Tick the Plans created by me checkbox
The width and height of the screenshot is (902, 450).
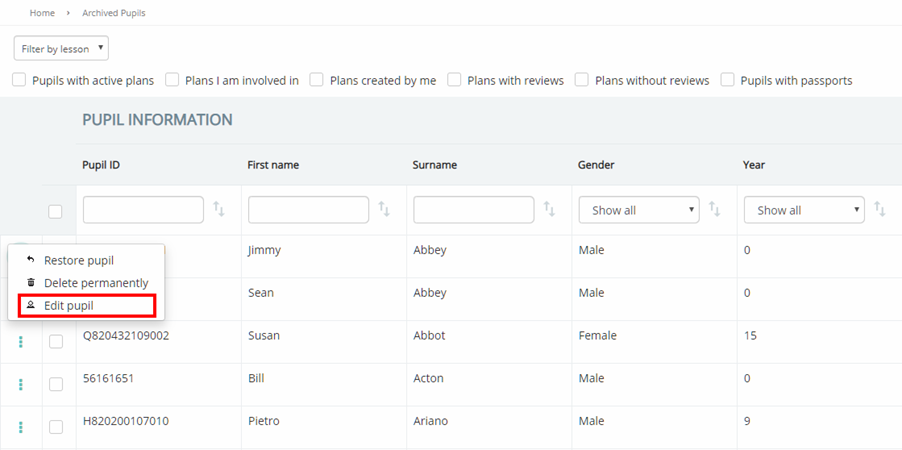(317, 80)
